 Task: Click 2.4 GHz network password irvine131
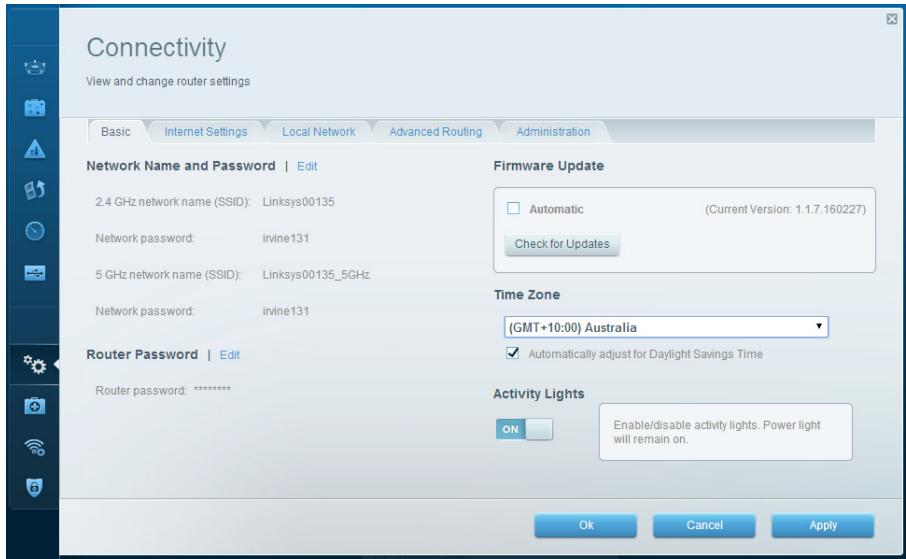pos(285,238)
